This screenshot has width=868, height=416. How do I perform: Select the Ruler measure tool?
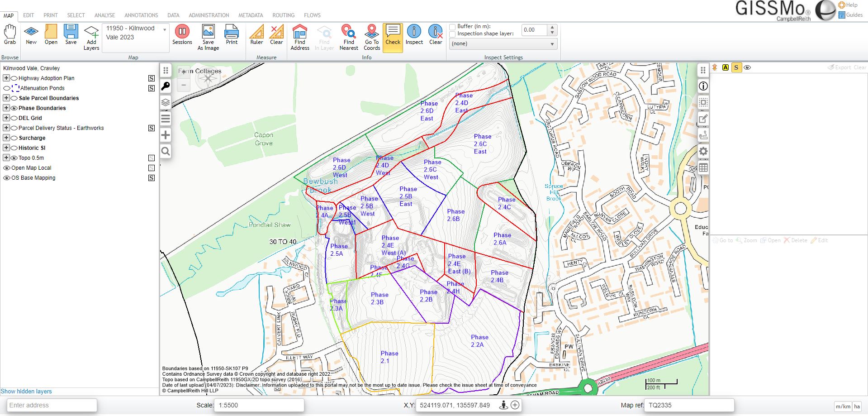pos(256,35)
